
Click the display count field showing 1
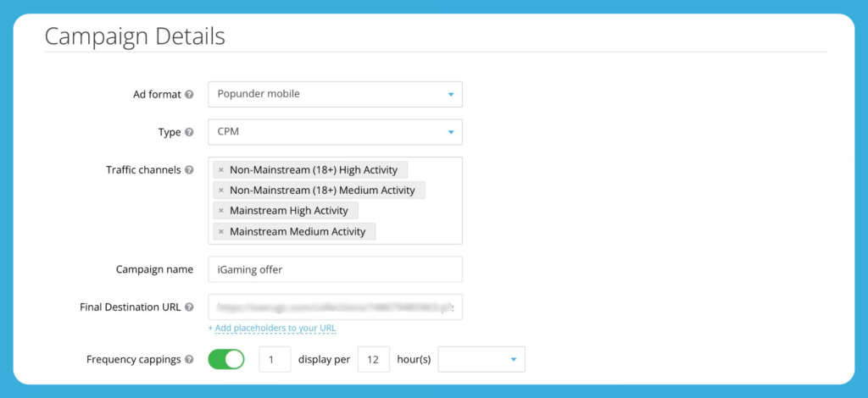[x=275, y=359]
